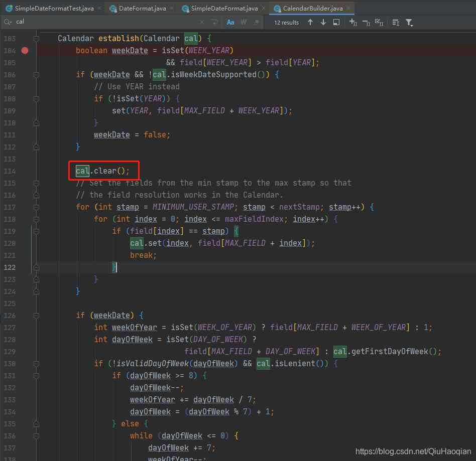Toggle breakpoint on line 104
Screen dimensions: 476x461
pos(25,50)
